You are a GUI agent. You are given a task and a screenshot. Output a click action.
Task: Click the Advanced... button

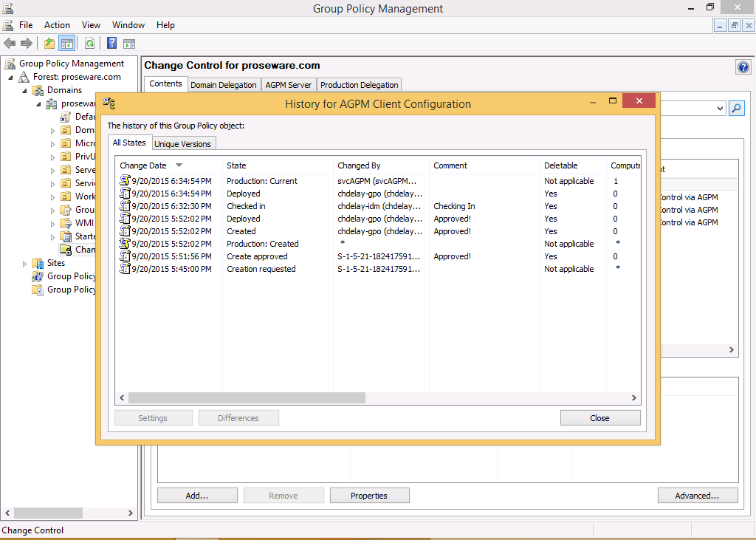coord(698,496)
